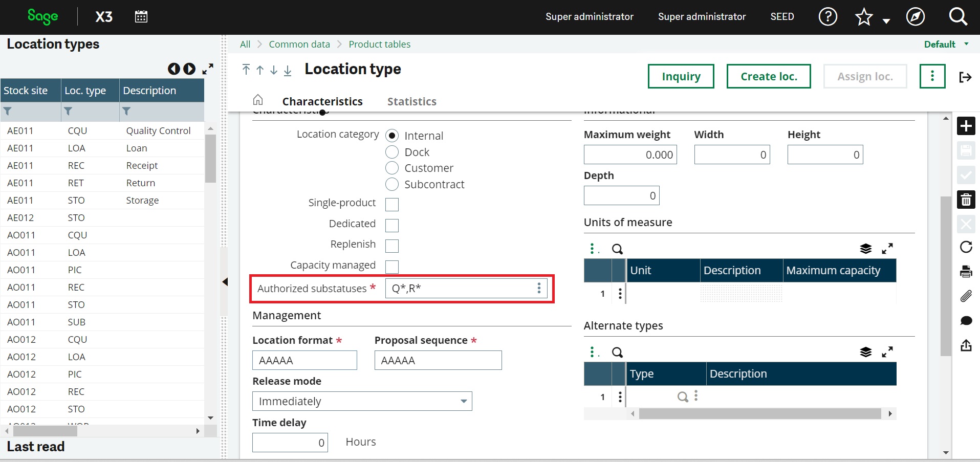
Task: Open the Common data breadcrumb link
Action: (299, 44)
